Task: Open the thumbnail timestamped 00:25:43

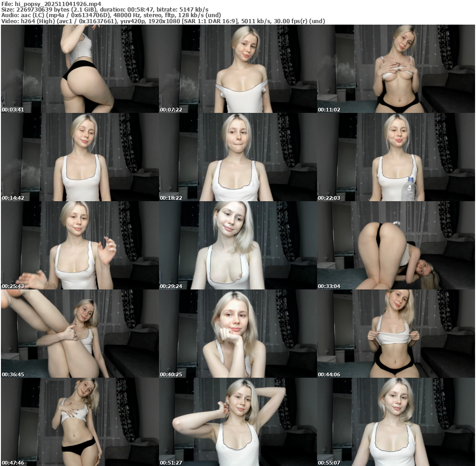Action: 79,245
